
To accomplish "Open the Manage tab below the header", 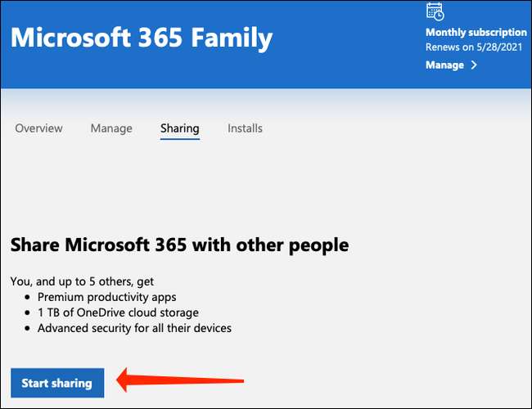I will click(x=111, y=128).
